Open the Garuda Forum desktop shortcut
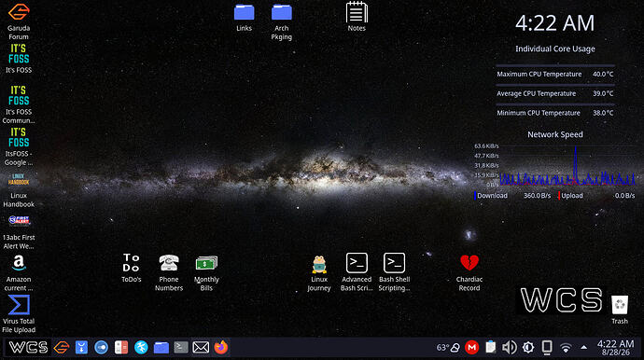The image size is (644, 360). (19, 12)
